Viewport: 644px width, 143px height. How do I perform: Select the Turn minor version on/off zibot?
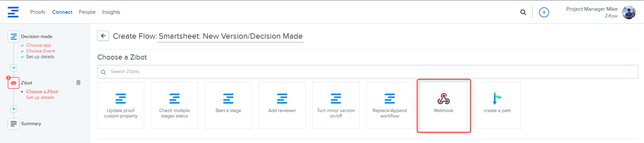[336, 105]
